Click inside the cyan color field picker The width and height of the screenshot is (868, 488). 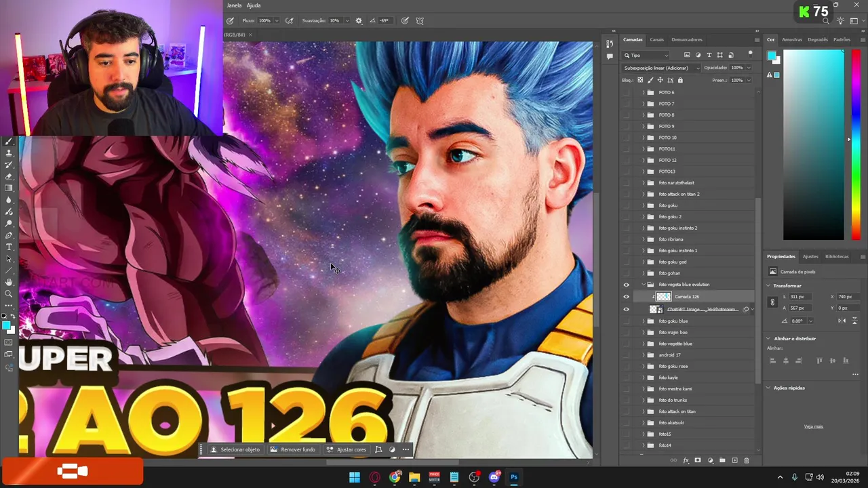[x=814, y=144]
